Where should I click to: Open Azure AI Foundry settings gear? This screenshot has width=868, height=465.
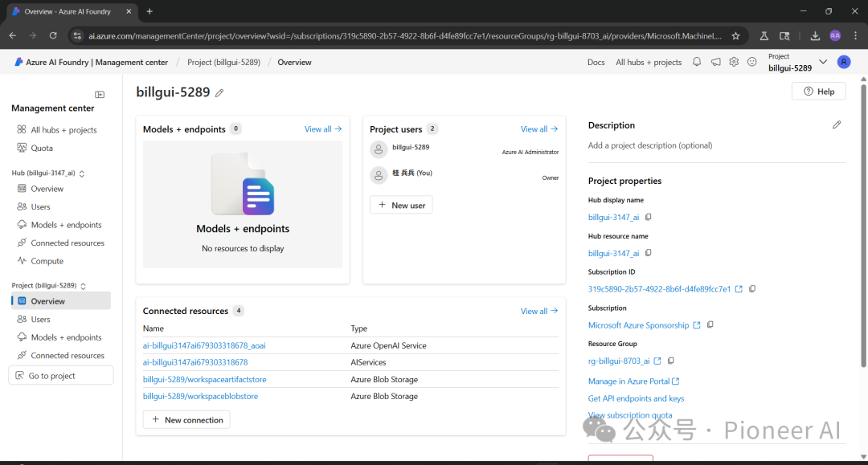click(x=733, y=62)
